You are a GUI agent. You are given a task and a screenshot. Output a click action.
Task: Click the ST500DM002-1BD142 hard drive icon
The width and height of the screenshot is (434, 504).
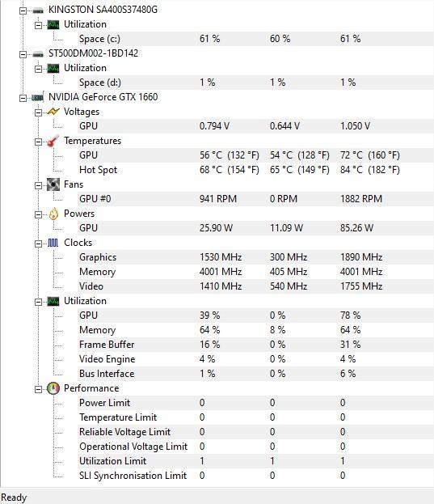click(38, 54)
